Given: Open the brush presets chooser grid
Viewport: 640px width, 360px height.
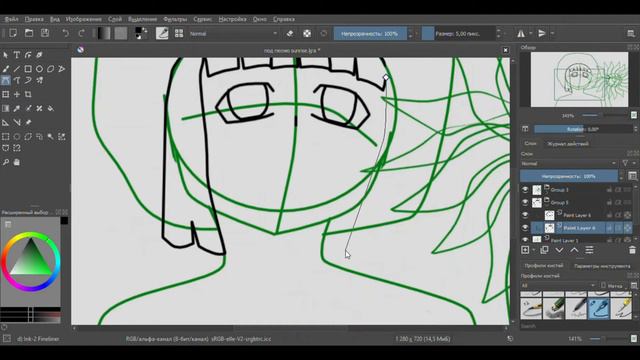Looking at the screenshot, I should [x=179, y=33].
